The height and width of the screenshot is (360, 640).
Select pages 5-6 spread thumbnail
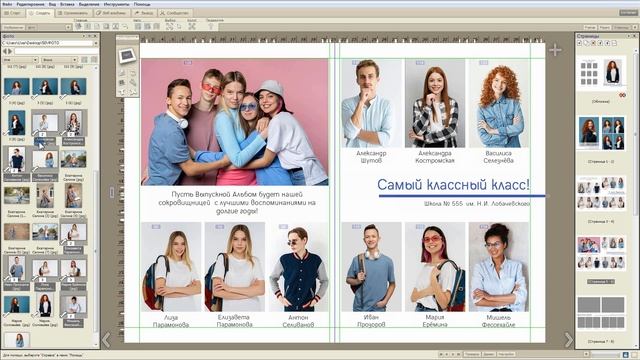pyautogui.click(x=601, y=253)
